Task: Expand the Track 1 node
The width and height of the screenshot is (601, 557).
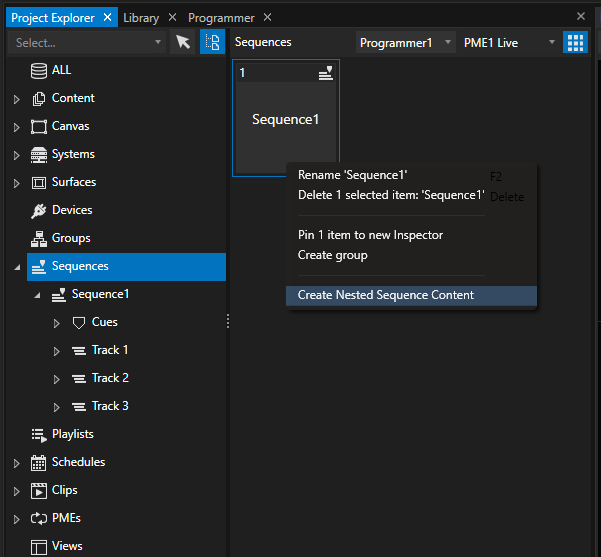Action: pos(56,351)
